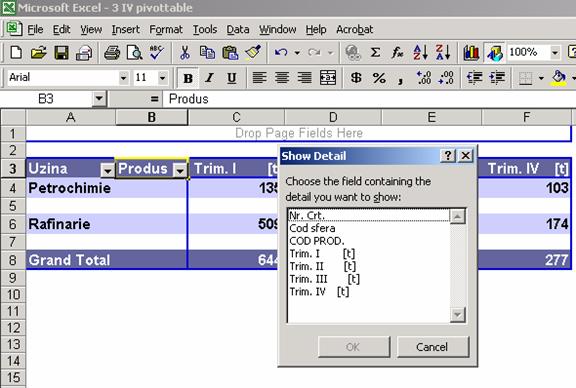
Task: Open the Produs field filter dropdown
Action: [180, 170]
